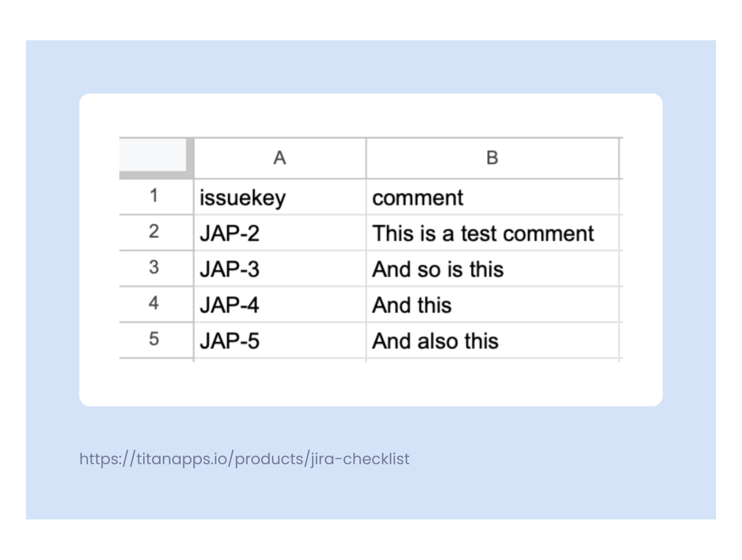The height and width of the screenshot is (560, 742).
Task: Click the select-all corner box
Action: [156, 158]
